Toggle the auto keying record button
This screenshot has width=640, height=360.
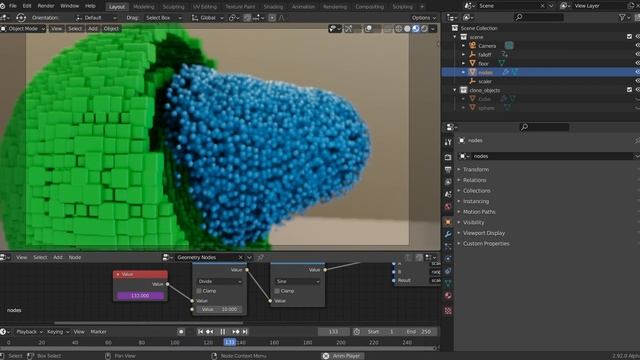coord(181,332)
